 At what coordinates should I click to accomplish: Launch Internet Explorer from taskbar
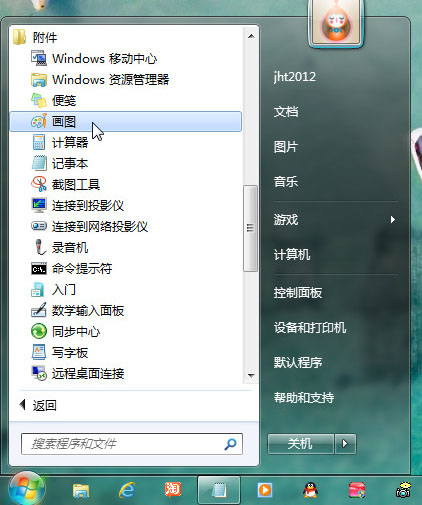(127, 490)
